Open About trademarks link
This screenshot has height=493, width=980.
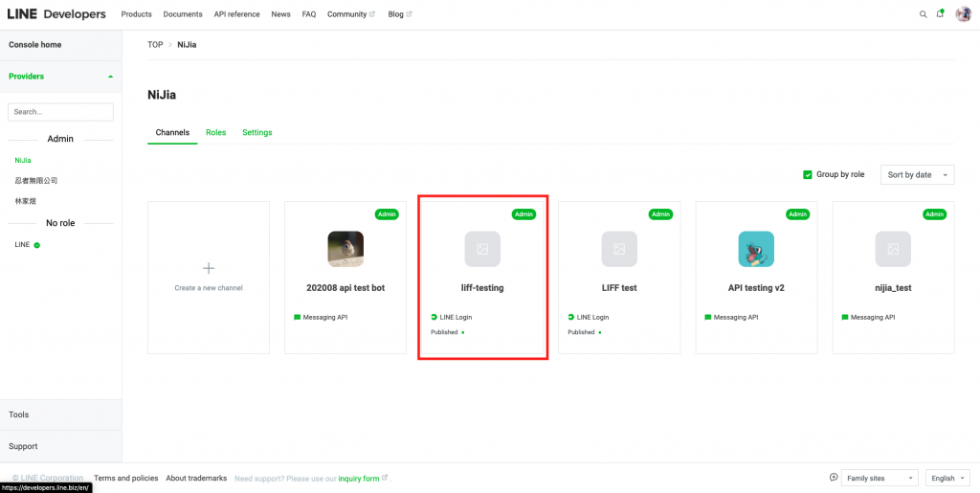tap(196, 478)
